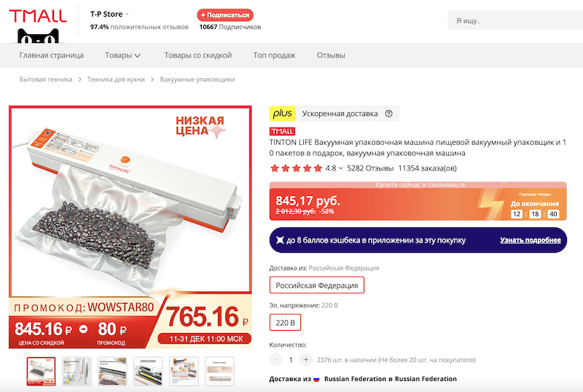Click the Russian flag delivery icon

point(316,379)
